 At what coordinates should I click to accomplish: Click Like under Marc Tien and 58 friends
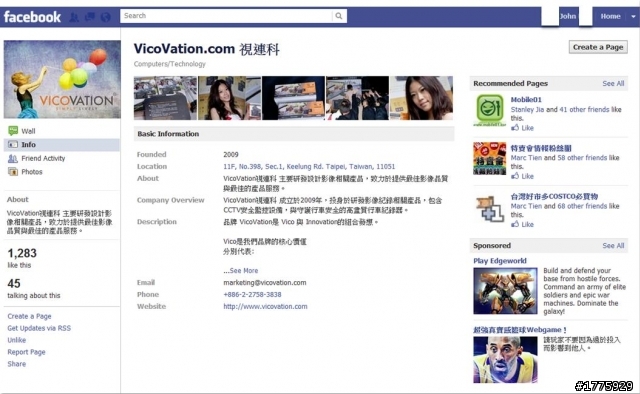coord(527,176)
